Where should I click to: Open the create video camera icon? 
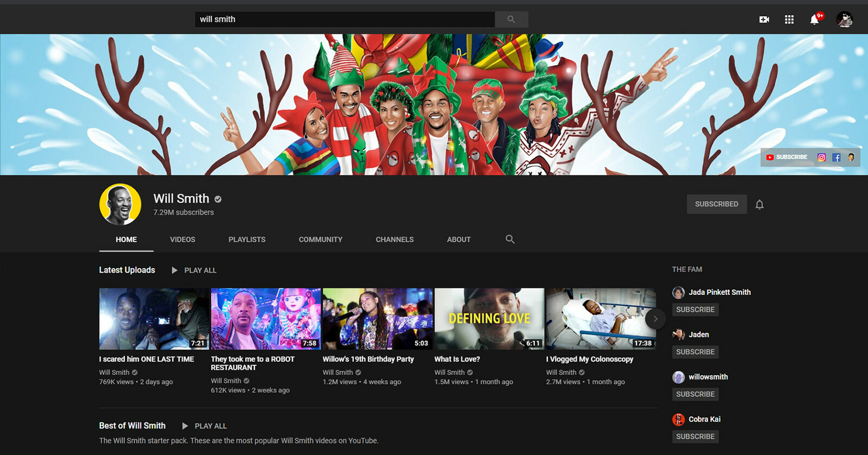(764, 20)
